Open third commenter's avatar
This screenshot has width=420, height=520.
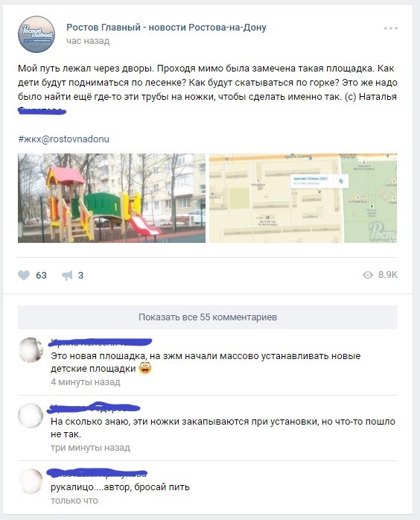click(x=31, y=481)
